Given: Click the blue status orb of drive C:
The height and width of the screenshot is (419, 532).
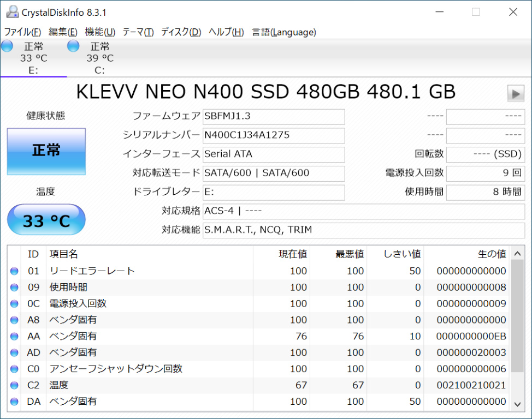Looking at the screenshot, I should [73, 46].
